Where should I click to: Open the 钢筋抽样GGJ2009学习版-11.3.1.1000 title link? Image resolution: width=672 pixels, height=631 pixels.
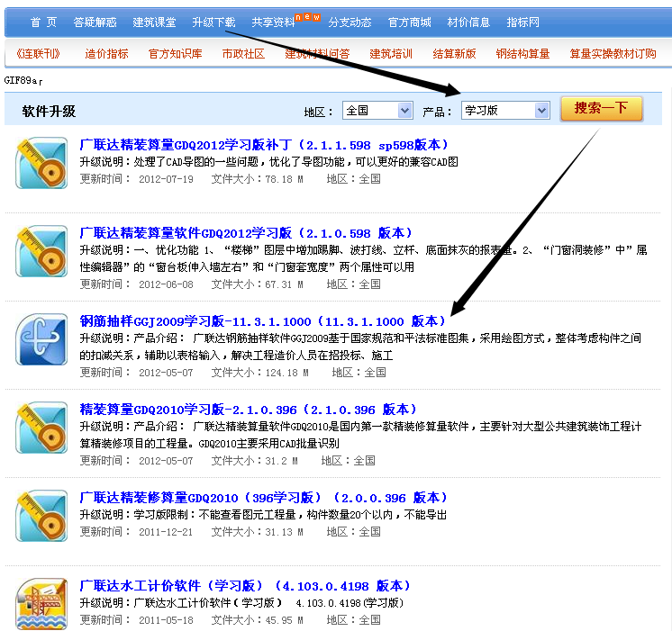point(263,321)
